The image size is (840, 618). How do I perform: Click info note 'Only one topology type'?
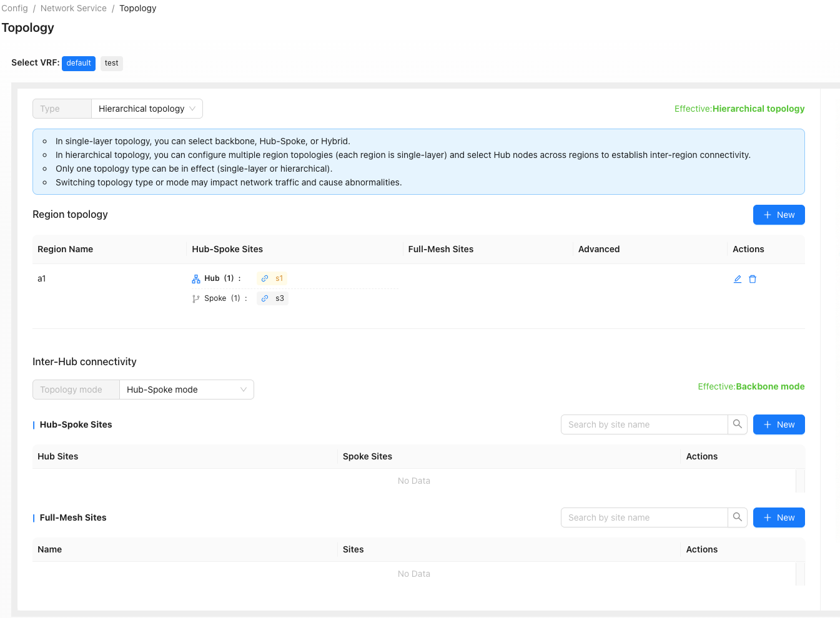tap(194, 169)
